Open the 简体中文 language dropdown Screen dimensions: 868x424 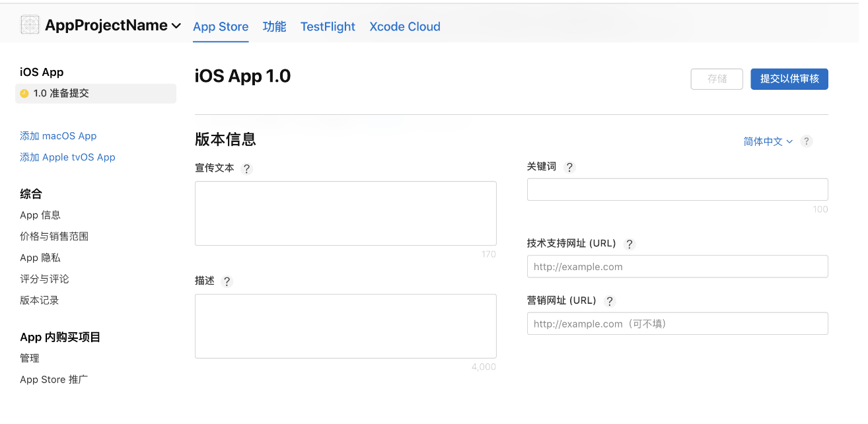tap(768, 141)
